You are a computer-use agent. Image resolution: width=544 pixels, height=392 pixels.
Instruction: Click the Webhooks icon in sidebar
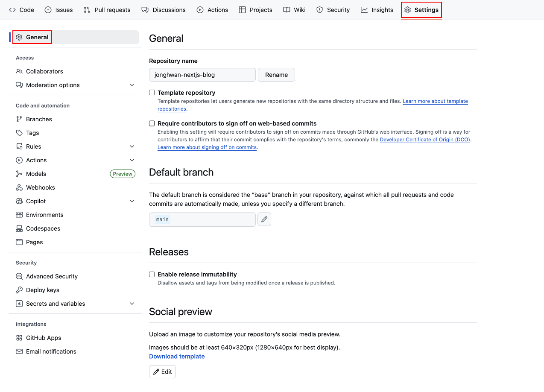click(x=19, y=187)
